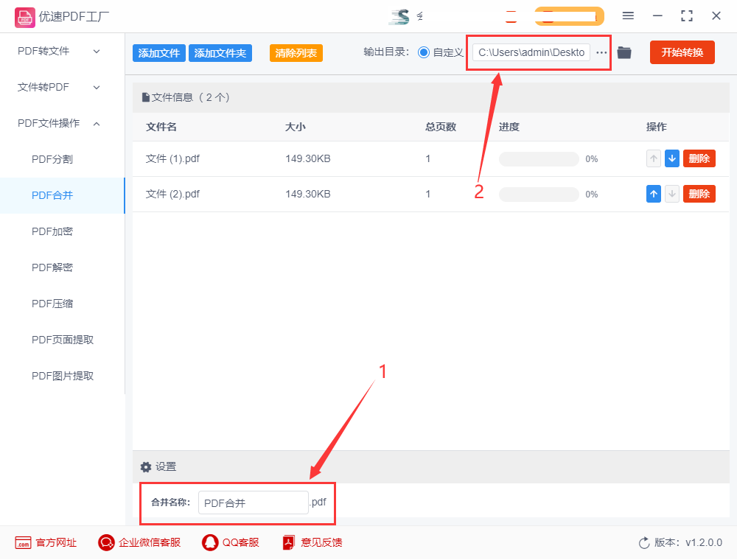Click 版本: v1.2.0.0 text
Viewport: 737px width, 560px height.
[688, 542]
